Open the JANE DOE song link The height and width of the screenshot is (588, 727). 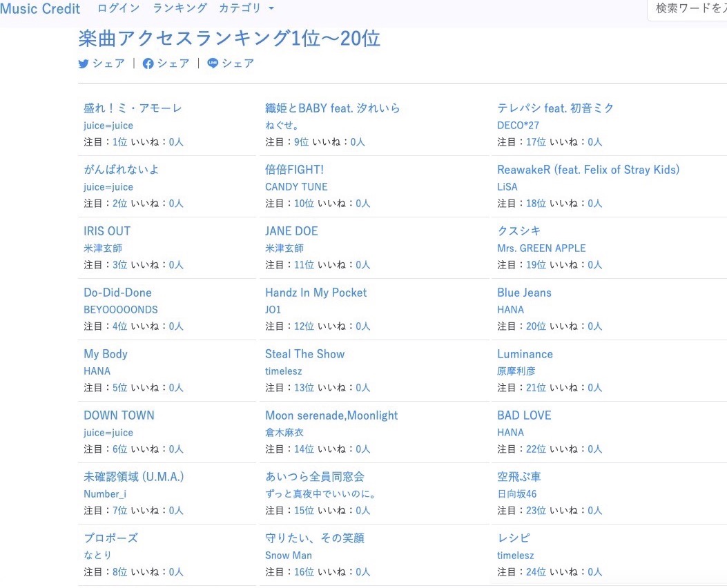click(x=291, y=231)
